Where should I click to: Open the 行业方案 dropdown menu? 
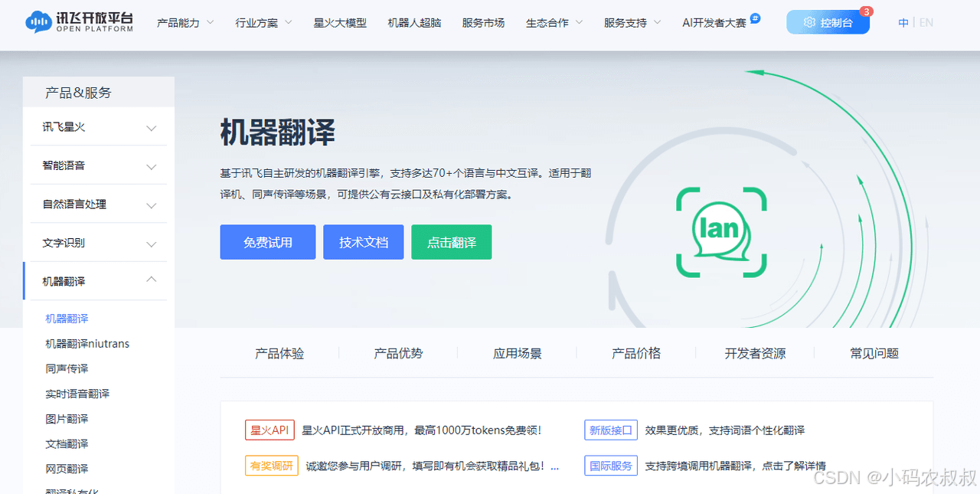point(263,23)
